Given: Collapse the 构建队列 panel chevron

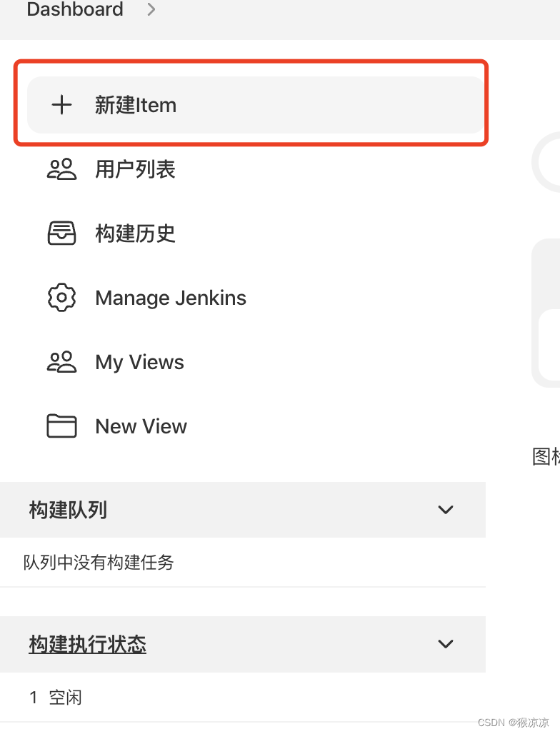Looking at the screenshot, I should [445, 509].
